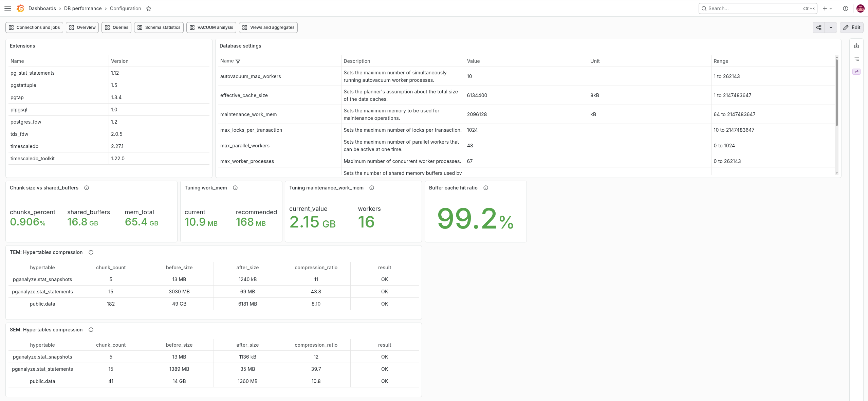The width and height of the screenshot is (868, 401).
Task: Sort Database settings by Value header
Action: pos(473,61)
